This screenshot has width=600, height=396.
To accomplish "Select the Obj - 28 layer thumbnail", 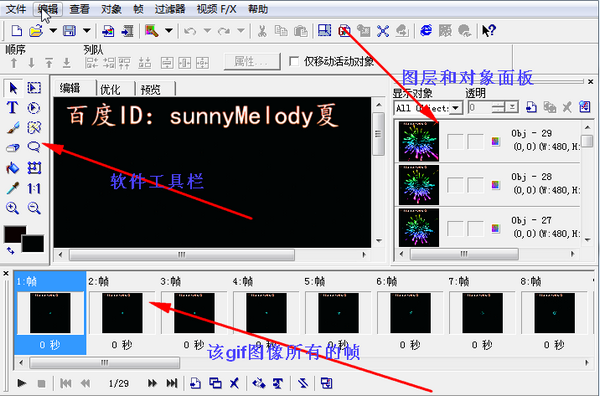I will point(419,185).
